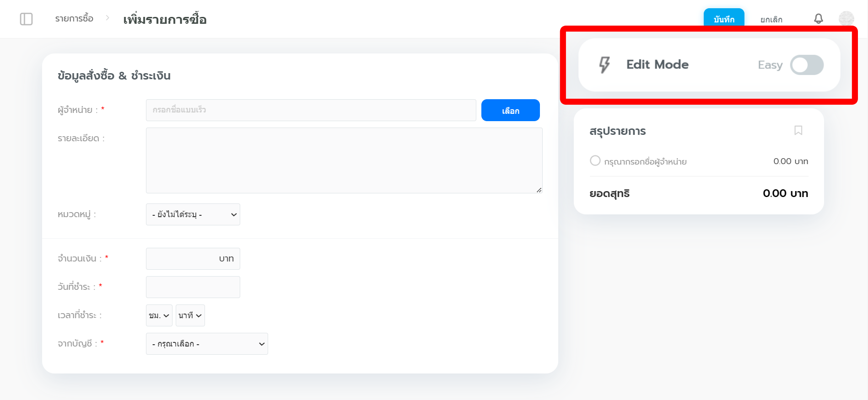Screen dimensions: 868x400
Task: Bookmark the summary with the flag icon
Action: [798, 131]
